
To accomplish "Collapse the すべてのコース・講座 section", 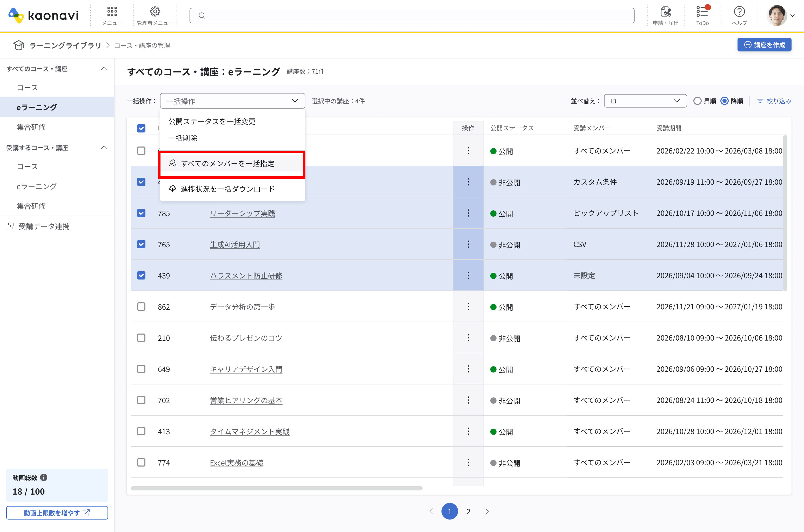I will tap(104, 69).
